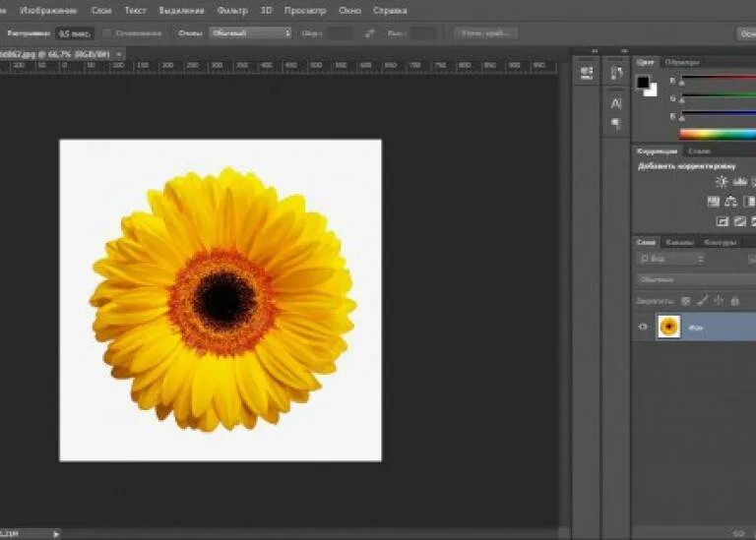Add an Invert adjustment icon

(723, 221)
